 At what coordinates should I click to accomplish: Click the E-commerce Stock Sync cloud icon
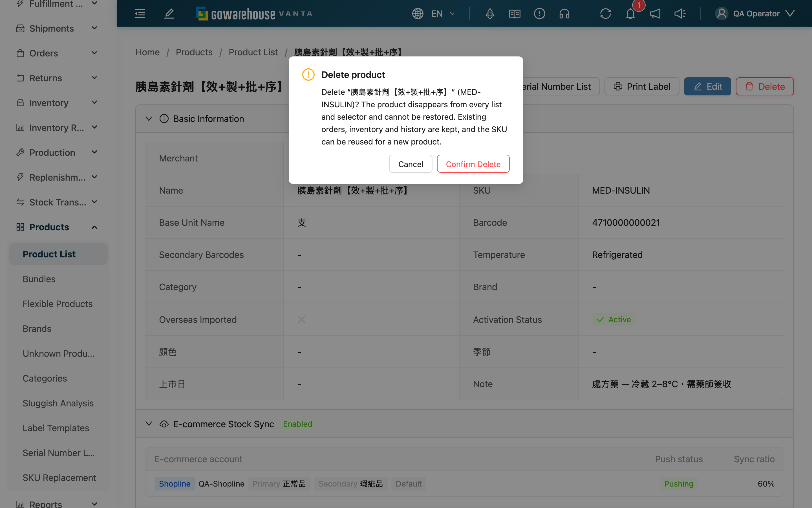[x=164, y=424]
